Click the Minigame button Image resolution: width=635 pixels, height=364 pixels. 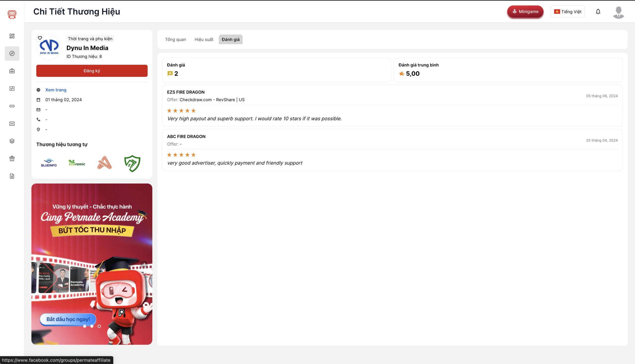click(x=525, y=11)
